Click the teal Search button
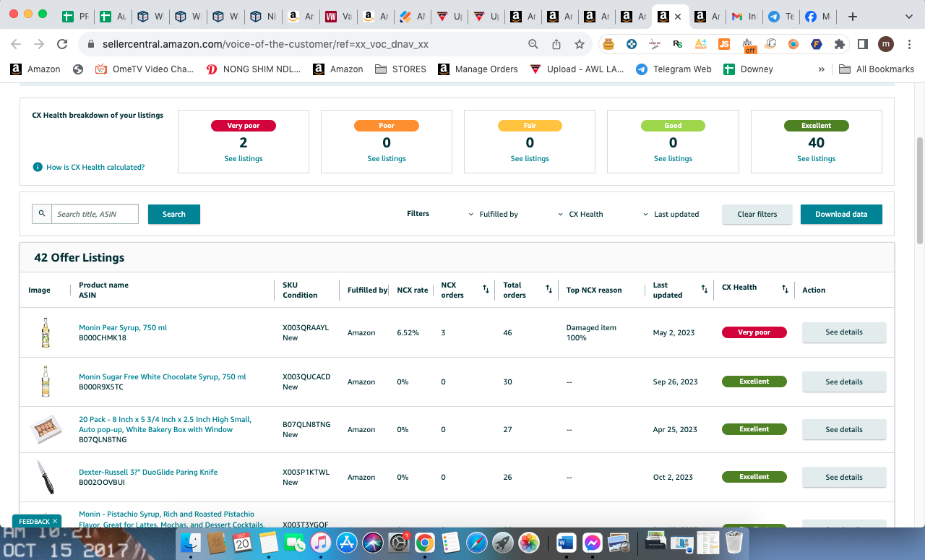This screenshot has height=560, width=925. point(174,214)
